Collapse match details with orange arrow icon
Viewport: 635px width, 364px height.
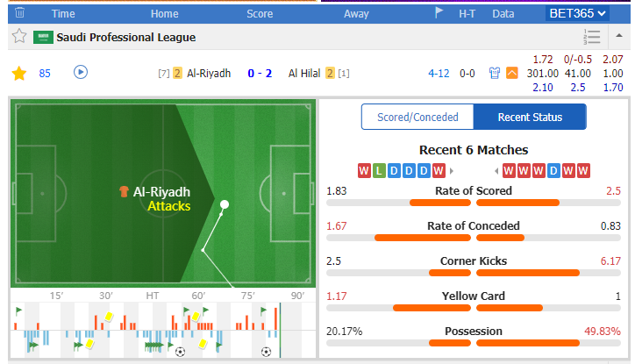pyautogui.click(x=512, y=74)
